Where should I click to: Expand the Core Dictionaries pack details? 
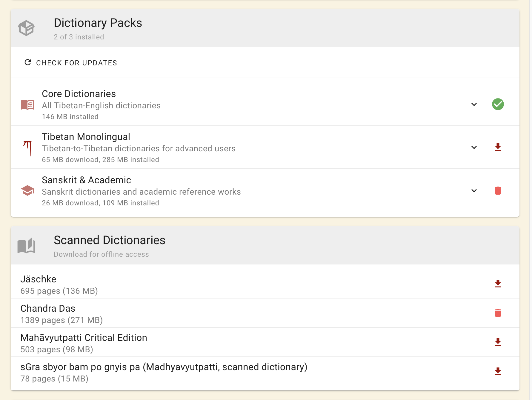(x=473, y=105)
